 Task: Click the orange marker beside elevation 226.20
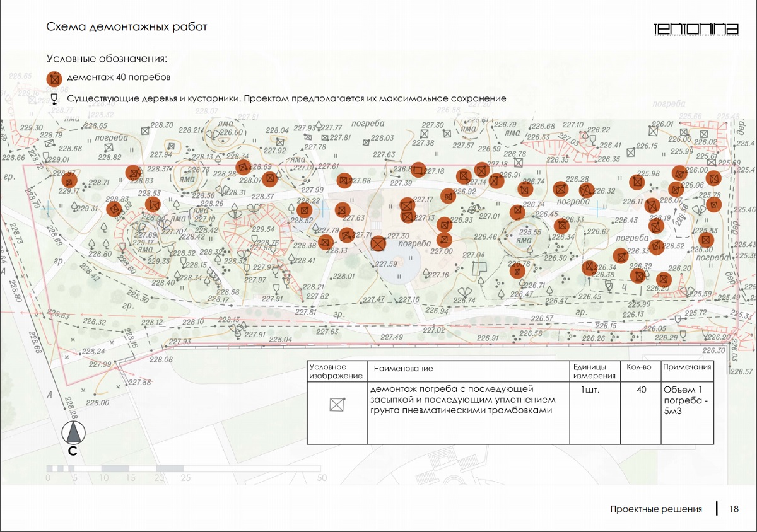click(663, 279)
